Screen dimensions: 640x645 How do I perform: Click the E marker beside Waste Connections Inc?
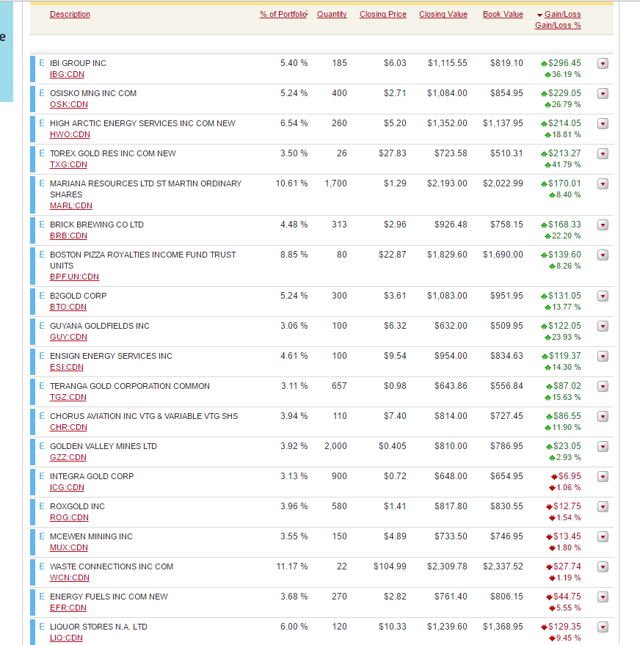(x=42, y=566)
